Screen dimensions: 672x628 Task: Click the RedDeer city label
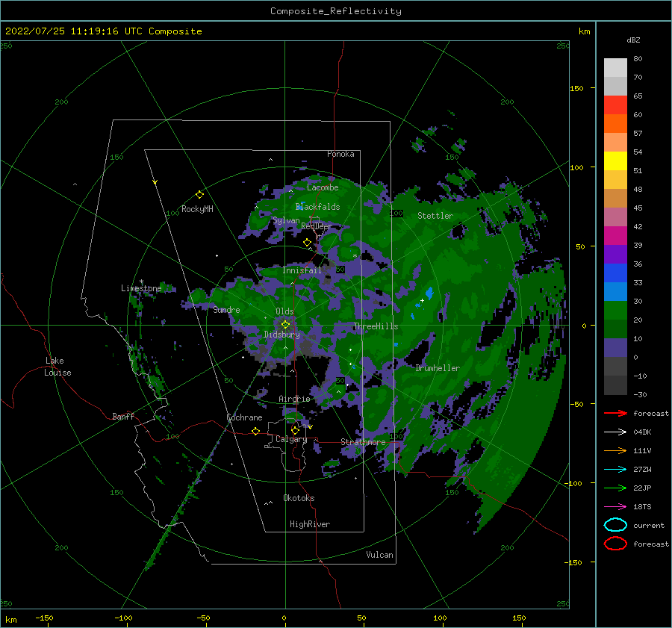[x=317, y=226]
